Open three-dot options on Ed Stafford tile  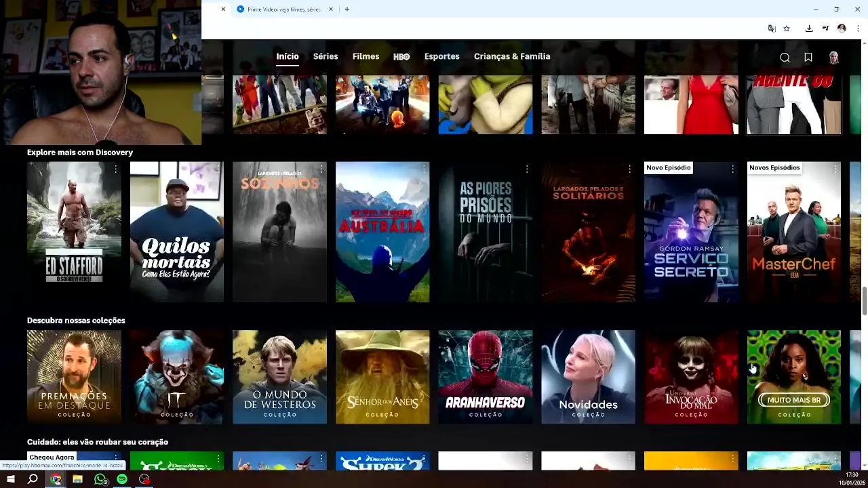point(115,169)
